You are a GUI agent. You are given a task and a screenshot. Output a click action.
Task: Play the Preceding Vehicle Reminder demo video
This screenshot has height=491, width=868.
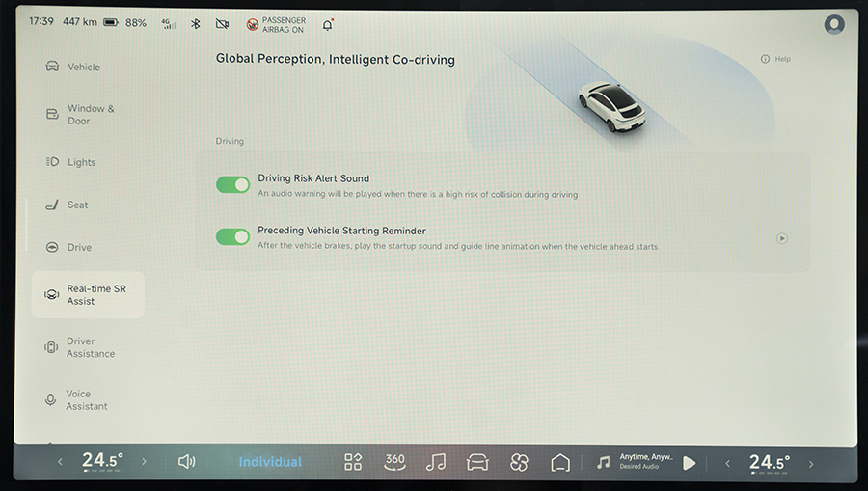[x=782, y=238]
